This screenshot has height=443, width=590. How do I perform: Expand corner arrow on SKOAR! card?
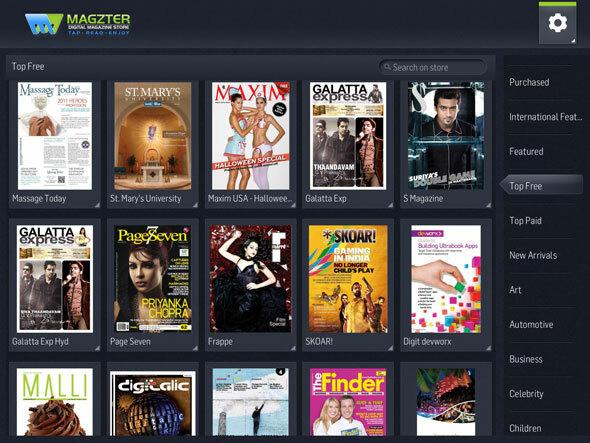391,348
